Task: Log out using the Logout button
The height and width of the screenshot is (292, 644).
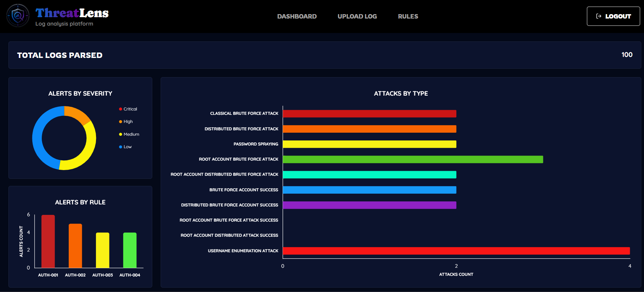Action: [x=613, y=16]
